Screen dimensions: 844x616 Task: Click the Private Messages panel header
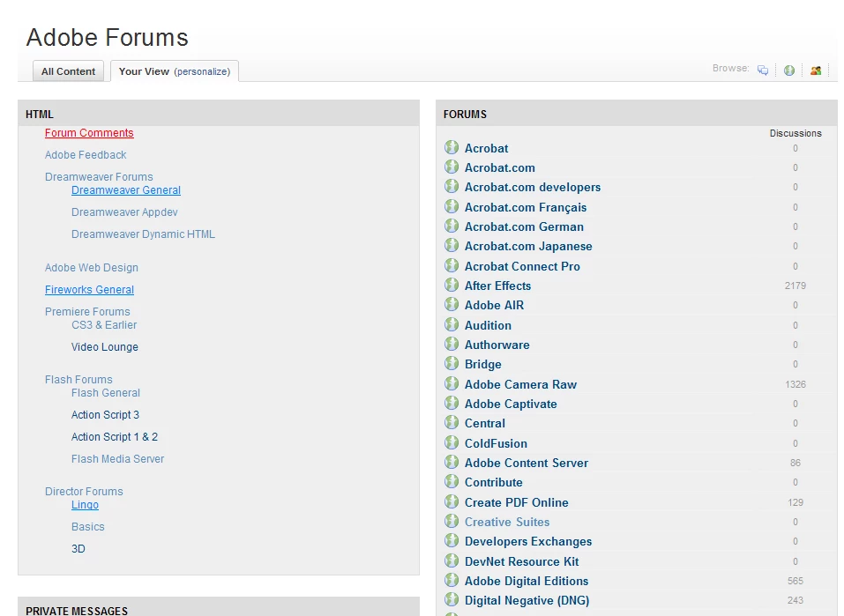pos(219,606)
